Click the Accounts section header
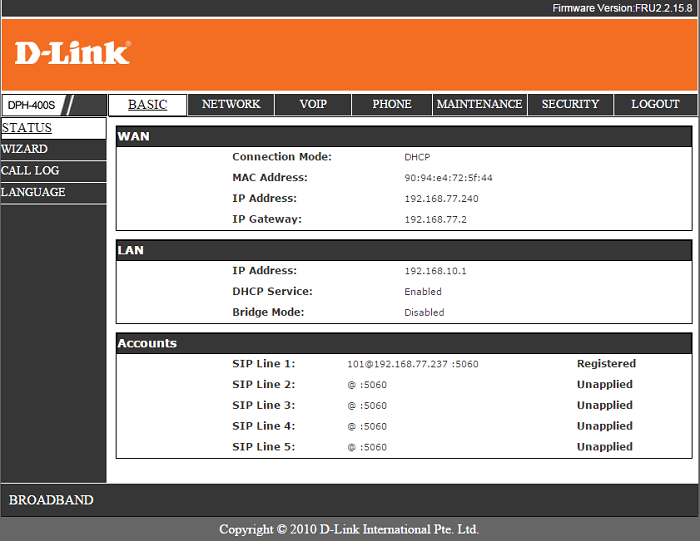Screen dimensions: 700x541 click(404, 343)
